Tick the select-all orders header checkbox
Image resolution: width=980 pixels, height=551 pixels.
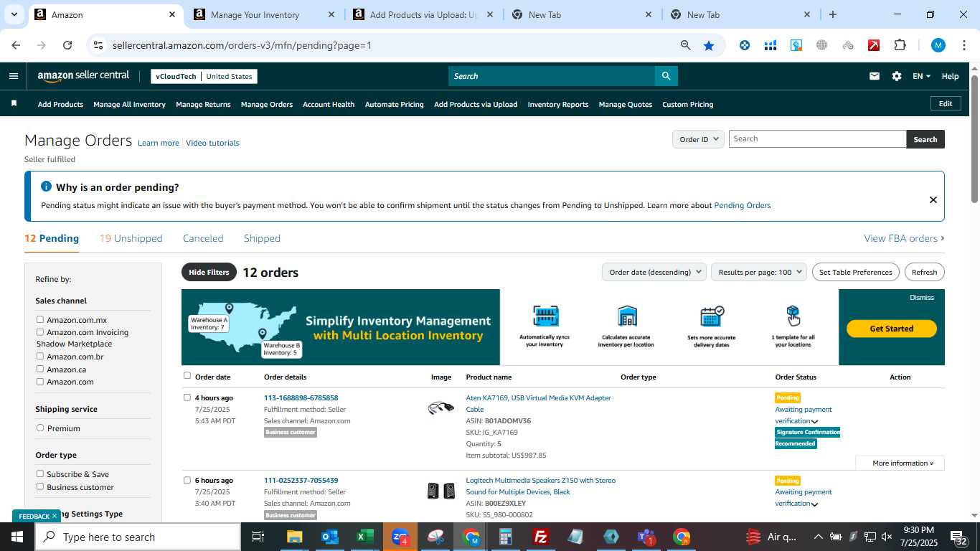187,375
